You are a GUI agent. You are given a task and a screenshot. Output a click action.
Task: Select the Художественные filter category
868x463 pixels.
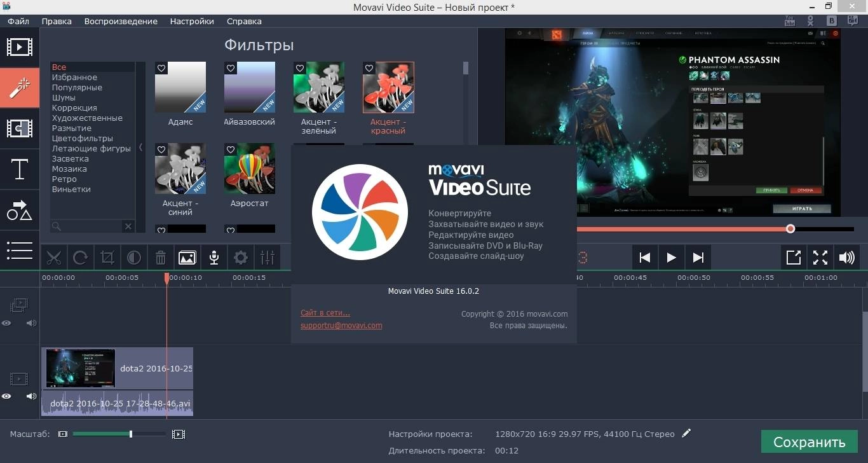click(87, 118)
